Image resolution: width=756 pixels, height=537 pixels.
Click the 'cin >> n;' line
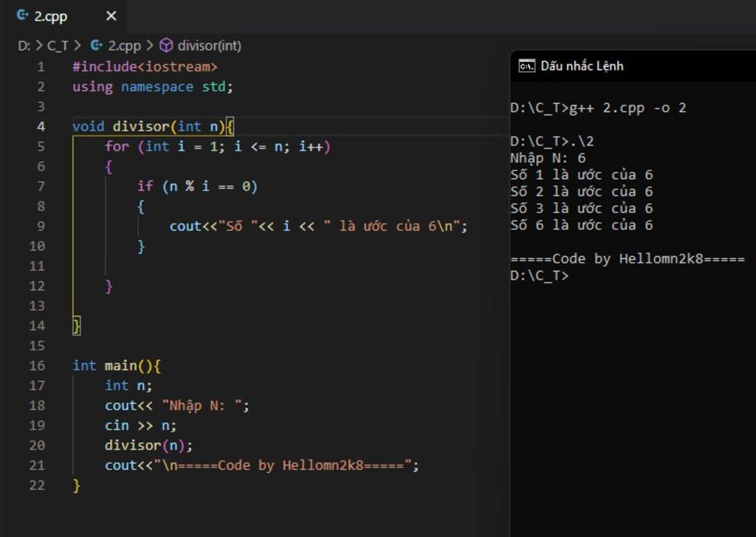[141, 426]
